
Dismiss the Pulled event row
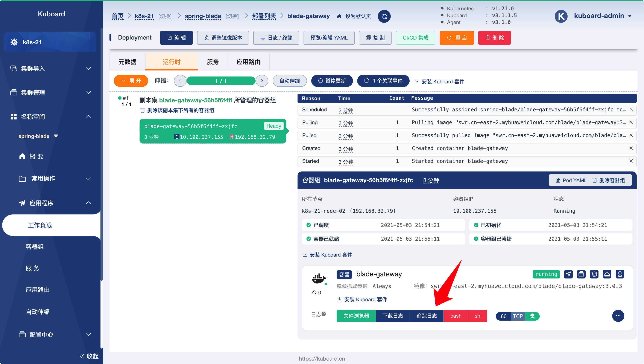coord(631,135)
